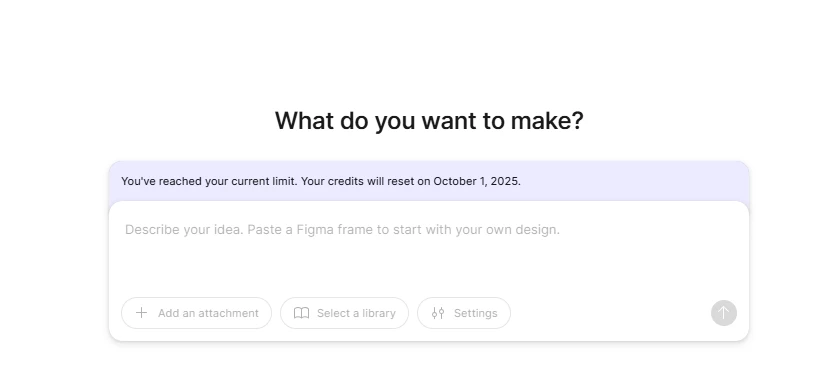The height and width of the screenshot is (379, 838).
Task: Click the plus icon for attachments
Action: coord(141,313)
